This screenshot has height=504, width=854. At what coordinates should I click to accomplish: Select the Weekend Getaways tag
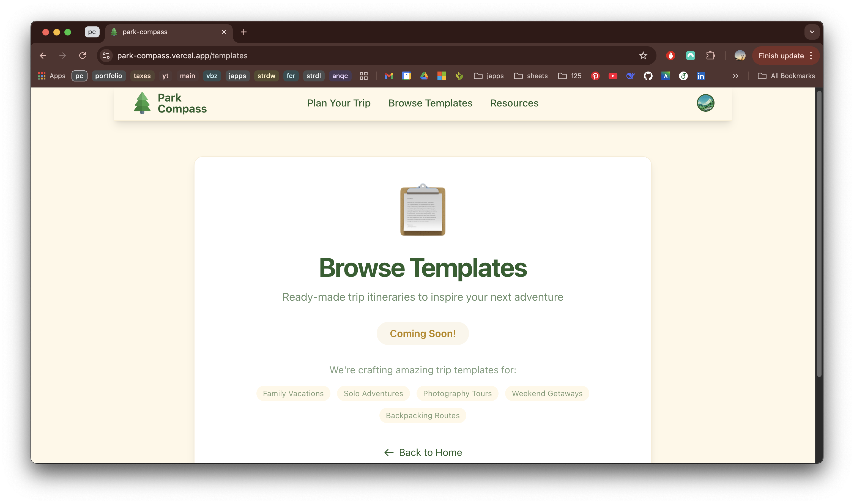tap(547, 393)
